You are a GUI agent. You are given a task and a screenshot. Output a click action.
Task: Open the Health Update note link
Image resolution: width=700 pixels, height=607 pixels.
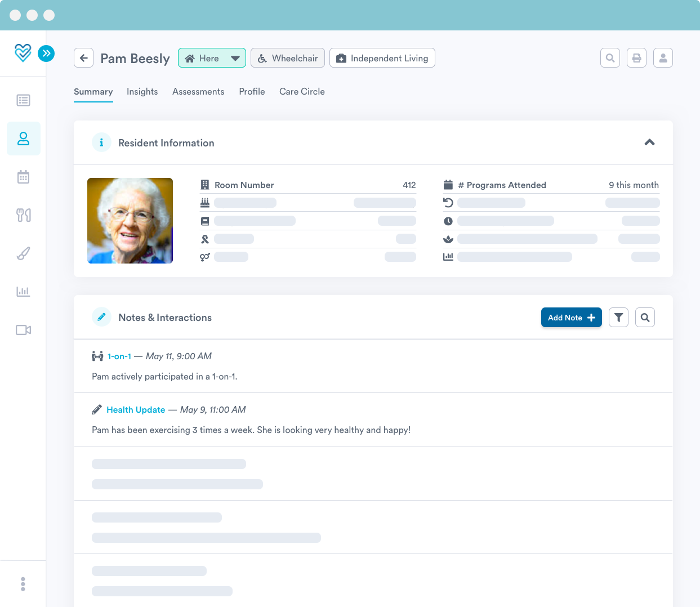click(x=136, y=410)
